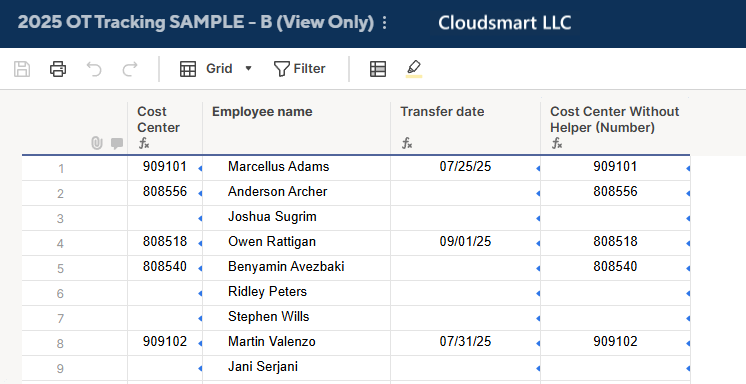This screenshot has width=746, height=384.
Task: Click the Print icon
Action: click(x=58, y=69)
